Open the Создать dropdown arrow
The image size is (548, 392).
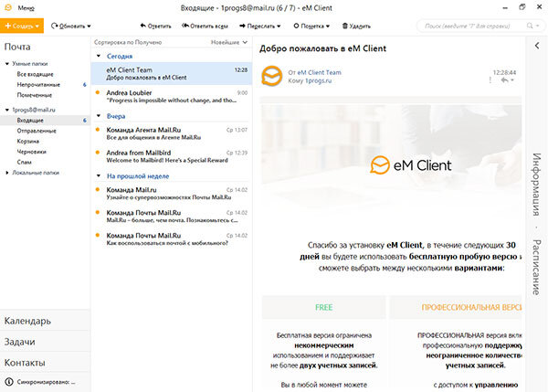[37, 26]
